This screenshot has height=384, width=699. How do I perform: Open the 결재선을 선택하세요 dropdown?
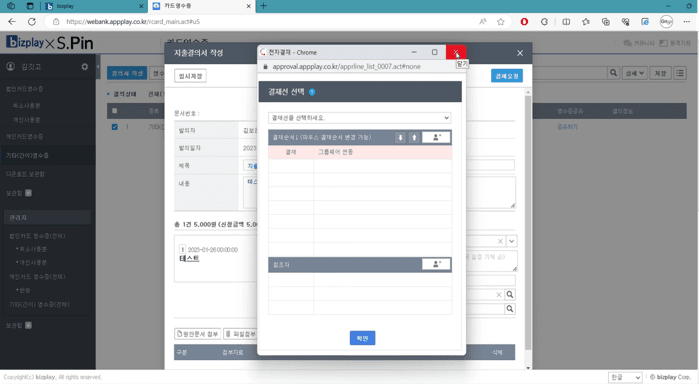tap(359, 118)
